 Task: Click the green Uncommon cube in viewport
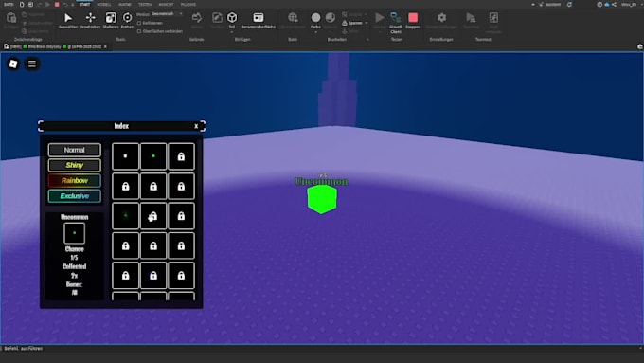coord(322,199)
